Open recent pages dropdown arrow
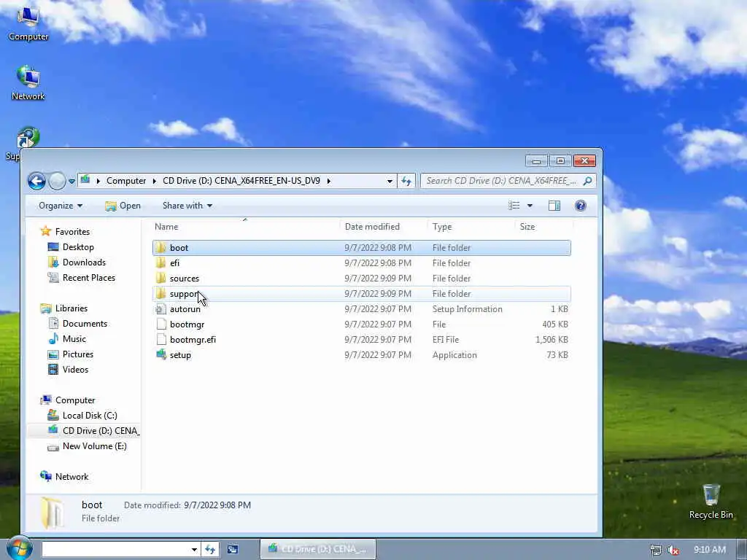747x560 pixels. pos(71,182)
